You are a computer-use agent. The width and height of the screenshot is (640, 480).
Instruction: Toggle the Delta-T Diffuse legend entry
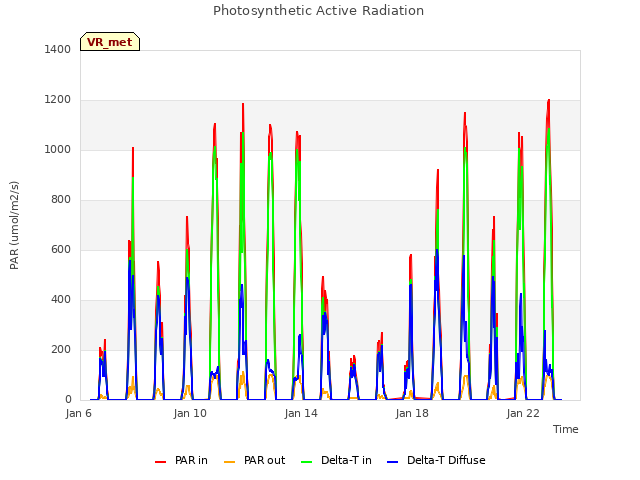(x=436, y=460)
